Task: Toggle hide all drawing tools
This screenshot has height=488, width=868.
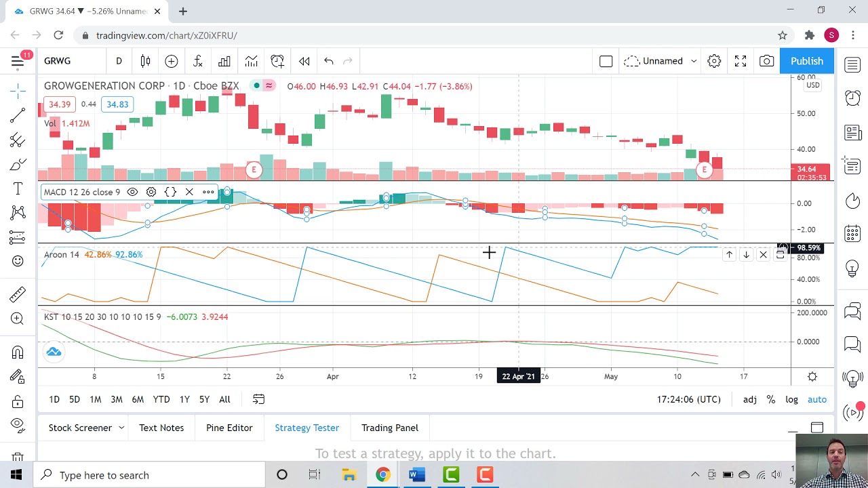Action: [18, 425]
